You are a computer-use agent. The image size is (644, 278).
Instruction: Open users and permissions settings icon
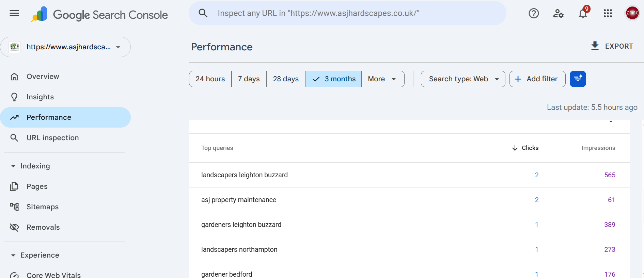[x=558, y=14]
